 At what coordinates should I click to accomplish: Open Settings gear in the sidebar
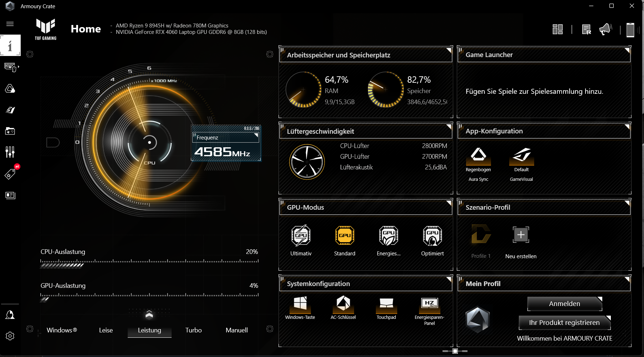10,336
